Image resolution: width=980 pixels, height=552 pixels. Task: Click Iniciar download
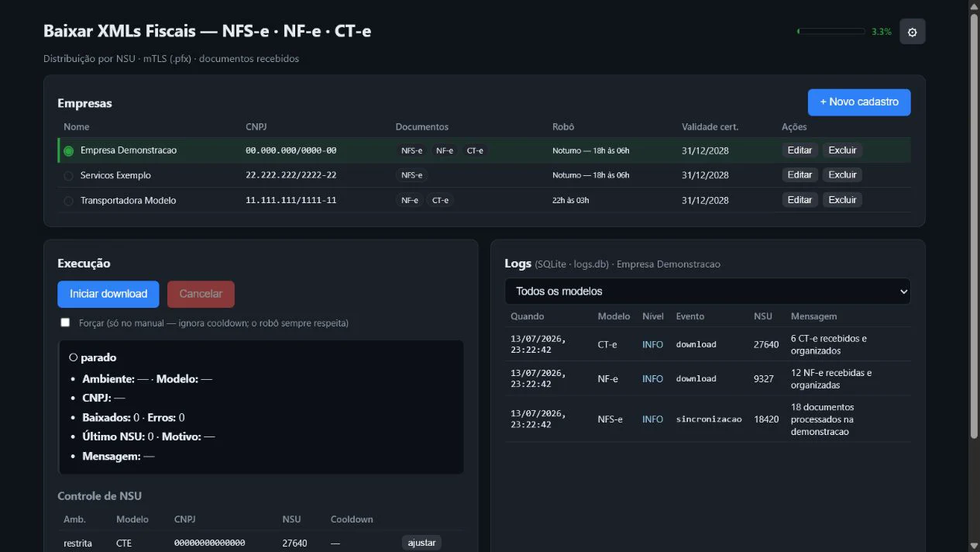coord(108,294)
